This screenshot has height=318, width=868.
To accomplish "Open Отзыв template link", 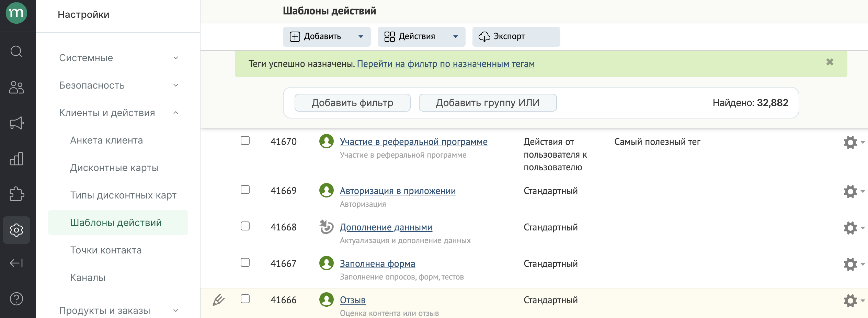I will click(353, 300).
